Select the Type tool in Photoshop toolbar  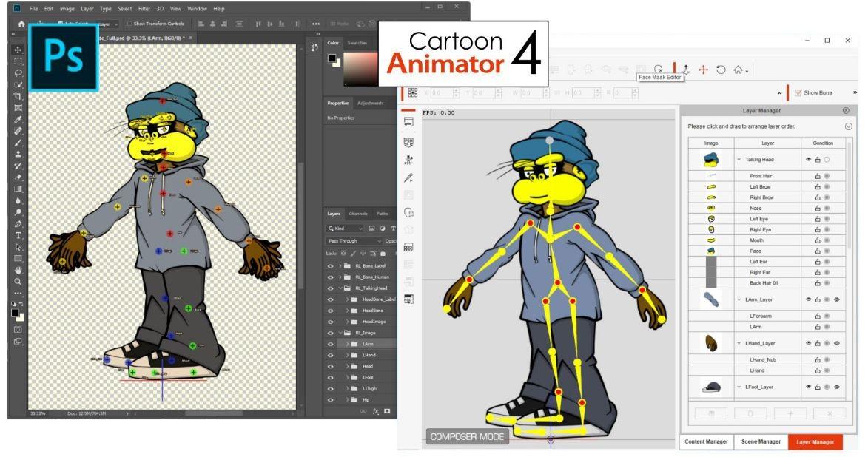(18, 236)
